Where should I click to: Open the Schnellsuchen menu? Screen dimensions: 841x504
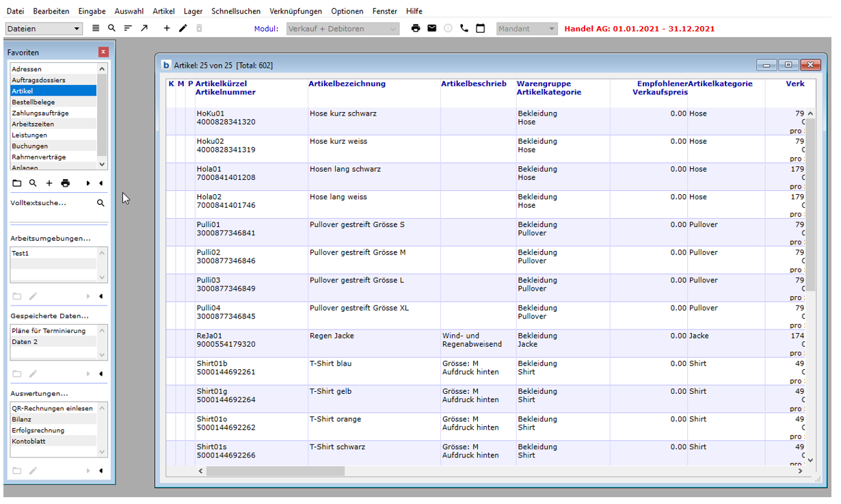pyautogui.click(x=236, y=12)
